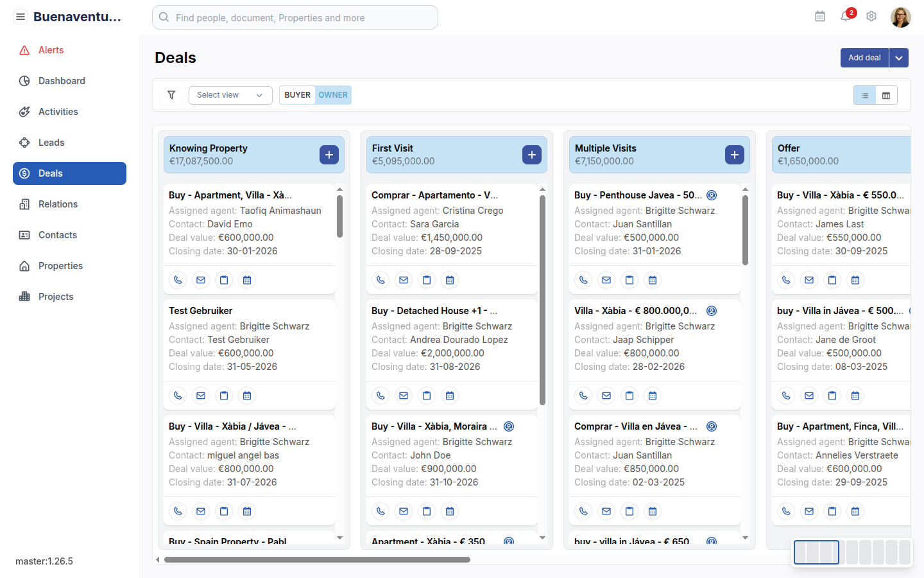Add a deal to Knowing Property column
924x578 pixels.
coord(329,155)
